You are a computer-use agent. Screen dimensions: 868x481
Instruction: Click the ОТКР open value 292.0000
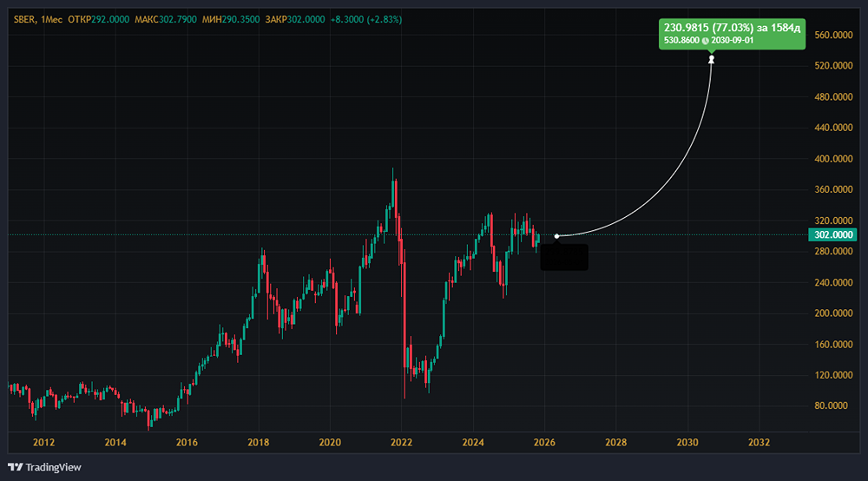(x=110, y=19)
